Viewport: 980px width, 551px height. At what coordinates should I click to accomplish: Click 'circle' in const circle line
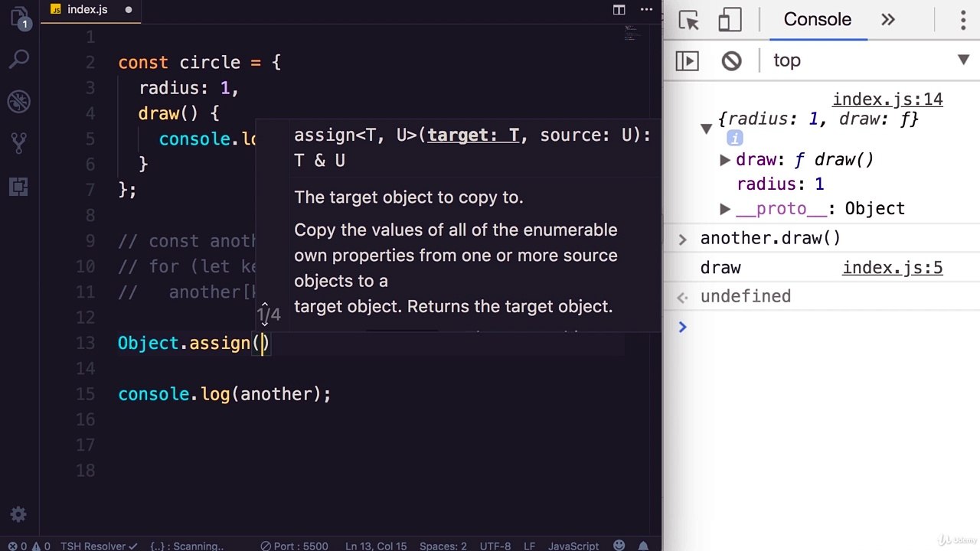209,63
